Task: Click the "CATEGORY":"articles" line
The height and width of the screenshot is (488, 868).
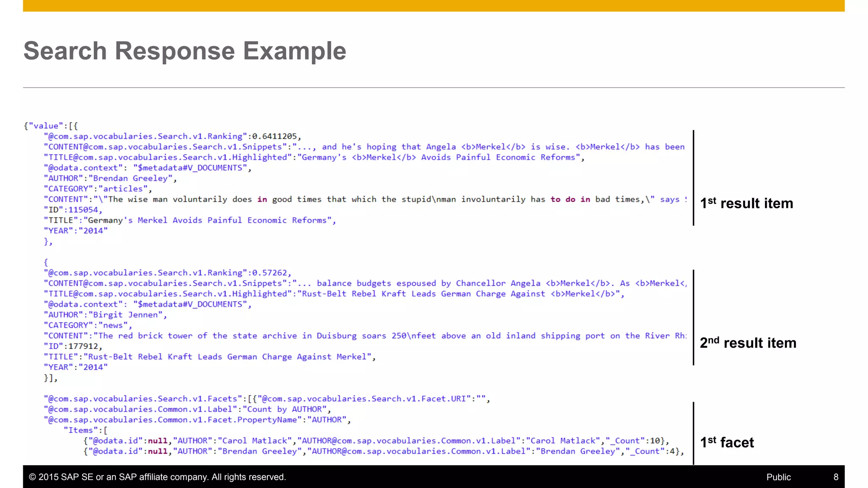Action: pyautogui.click(x=97, y=189)
